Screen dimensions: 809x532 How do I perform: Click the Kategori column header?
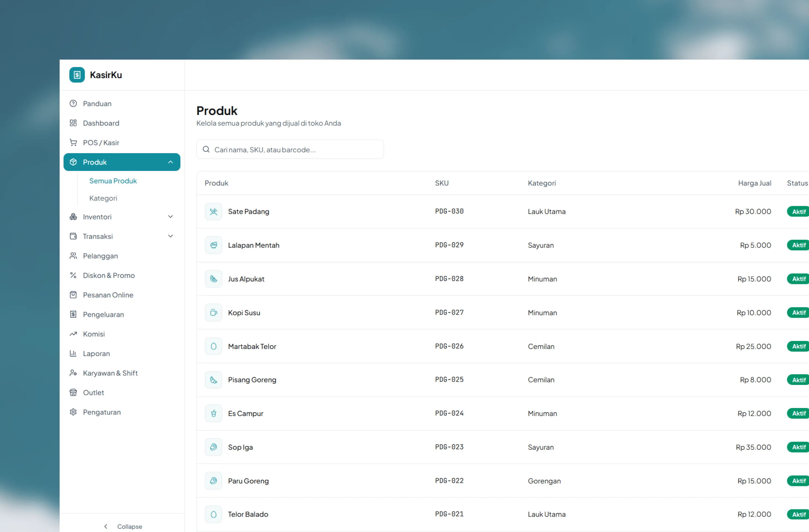[x=542, y=183]
